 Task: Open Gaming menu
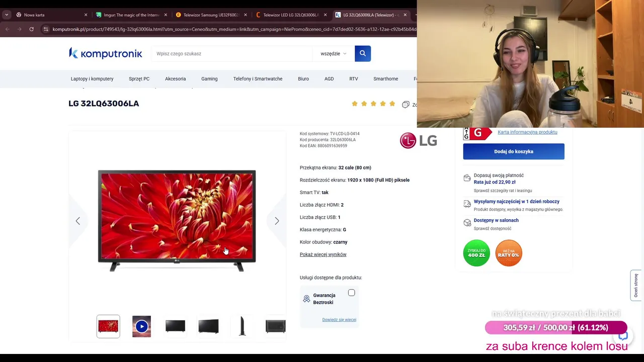[x=209, y=79]
